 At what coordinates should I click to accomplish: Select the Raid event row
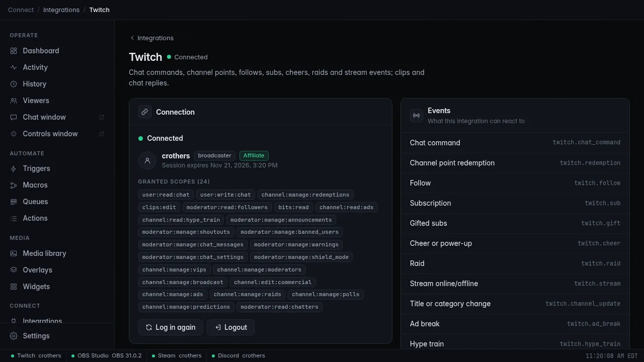coord(515,263)
